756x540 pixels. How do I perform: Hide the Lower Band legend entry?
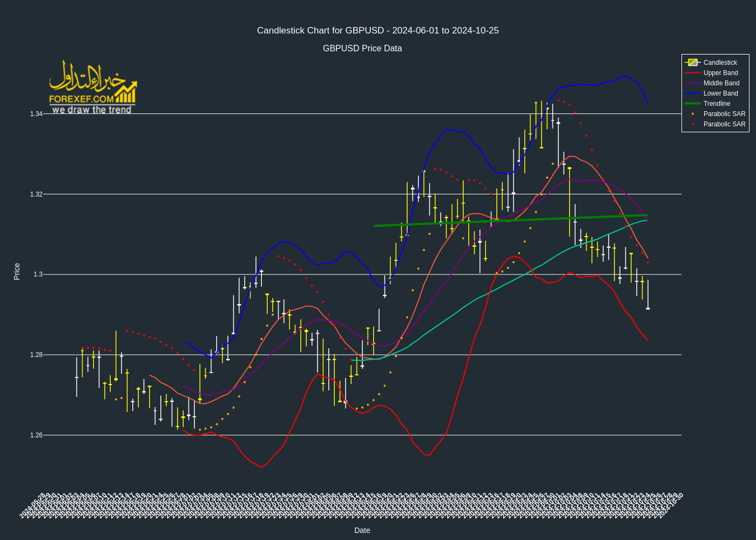[x=715, y=93]
